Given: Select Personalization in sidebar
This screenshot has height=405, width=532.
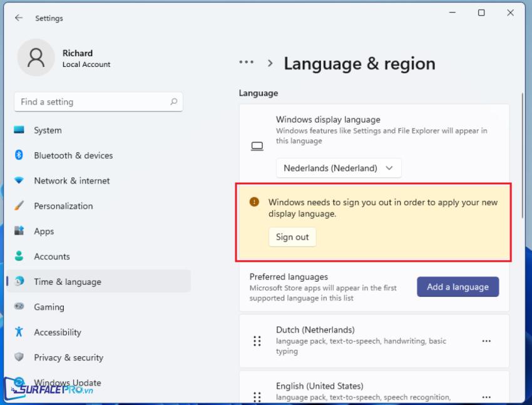Looking at the screenshot, I should click(98, 205).
